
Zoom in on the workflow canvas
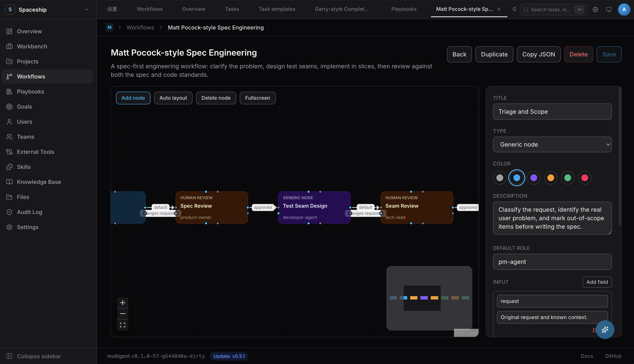[123, 303]
